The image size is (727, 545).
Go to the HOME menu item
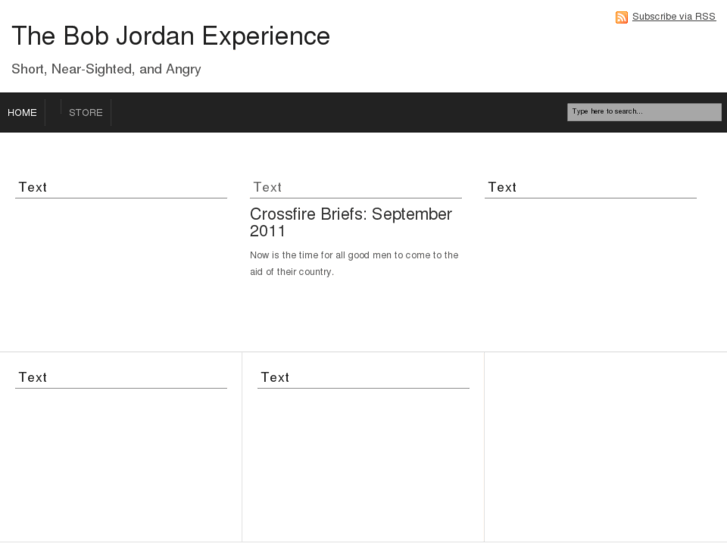tap(22, 113)
